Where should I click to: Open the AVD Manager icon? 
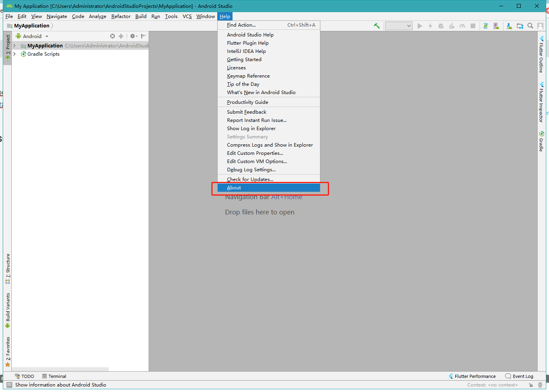pos(496,26)
